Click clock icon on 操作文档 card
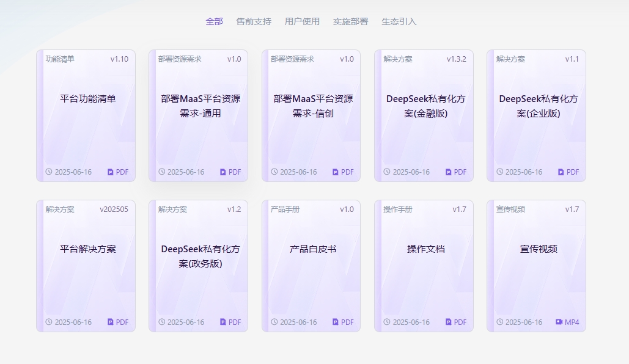Screen dimensions: 629x364 coord(387,322)
